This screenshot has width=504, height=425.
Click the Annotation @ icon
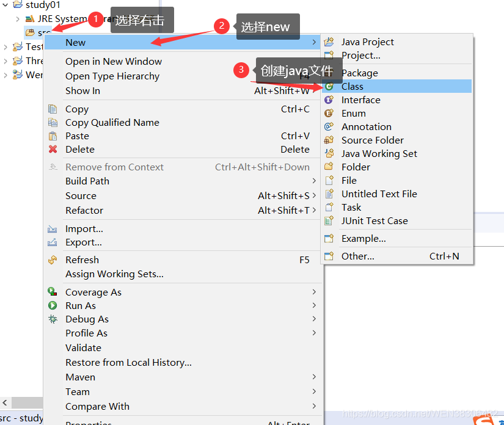(x=329, y=126)
